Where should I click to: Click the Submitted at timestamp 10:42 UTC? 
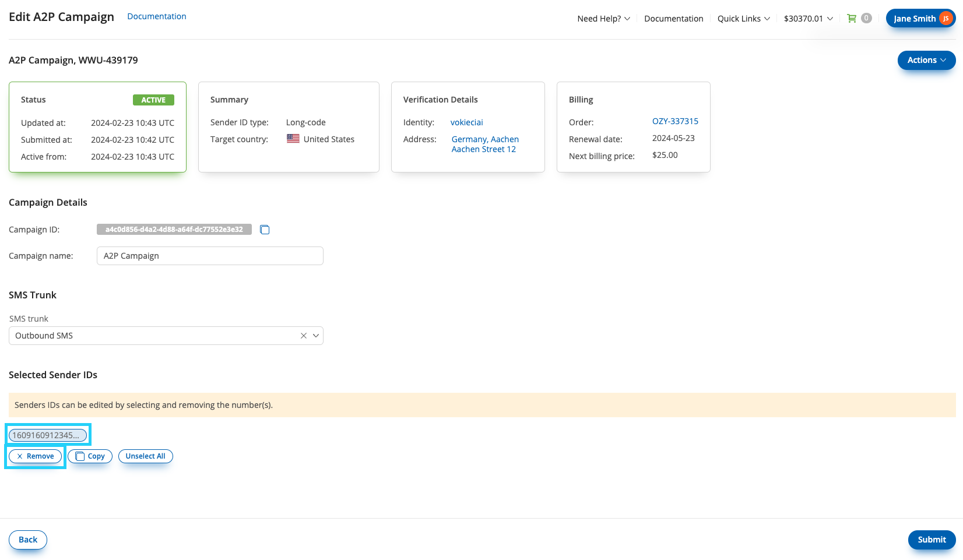(x=133, y=140)
